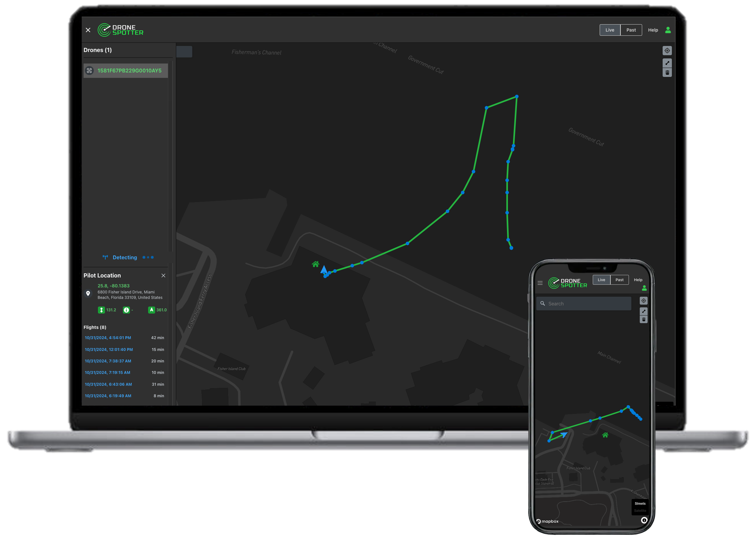Click the user/account profile icon
This screenshot has height=541, width=756.
point(668,29)
